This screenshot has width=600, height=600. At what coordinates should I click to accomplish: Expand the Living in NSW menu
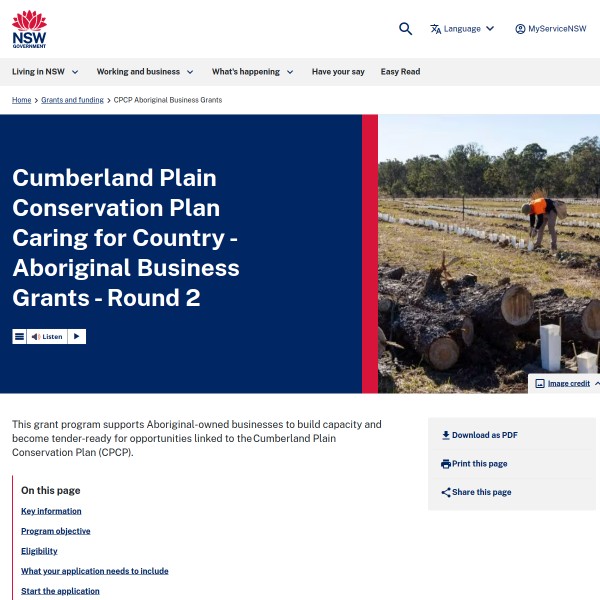[45, 72]
